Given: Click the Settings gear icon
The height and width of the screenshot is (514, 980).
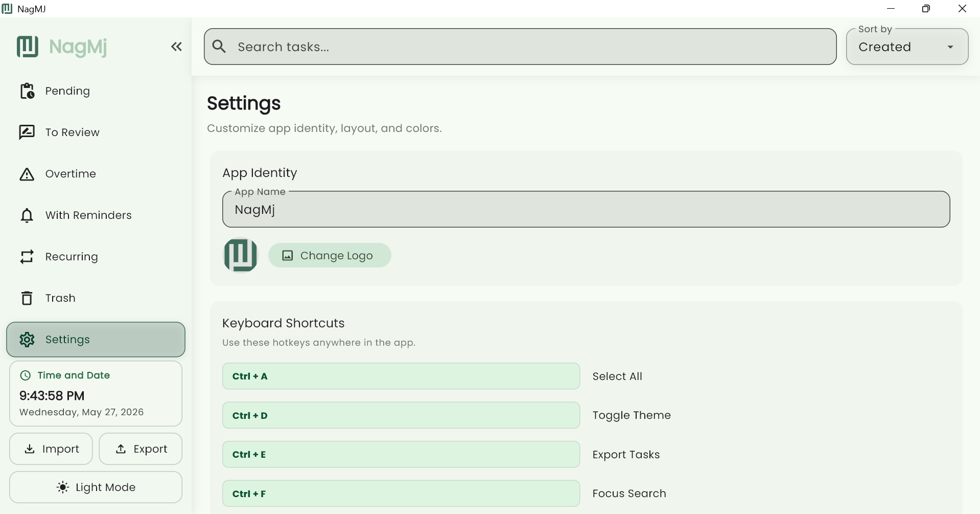Looking at the screenshot, I should click(x=27, y=340).
